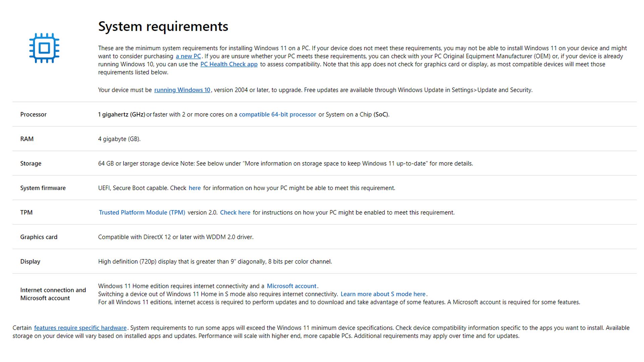Click 'Internet connection and Microsoft account' label
Viewport: 644px width, 362px height.
click(53, 294)
